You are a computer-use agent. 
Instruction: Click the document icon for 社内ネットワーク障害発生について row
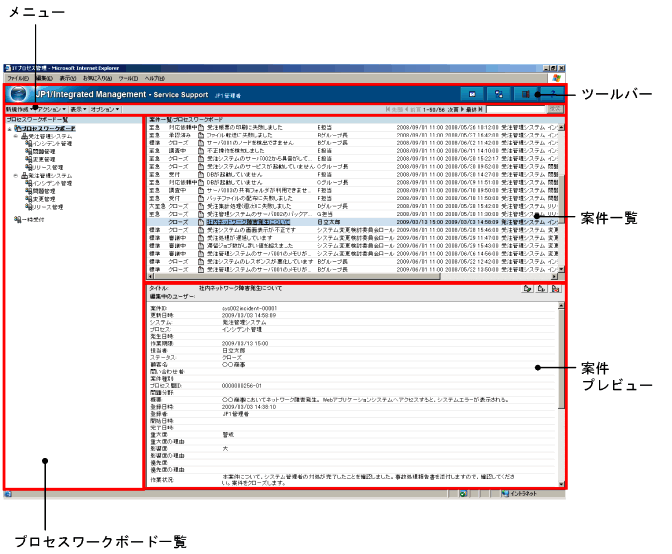pos(201,222)
